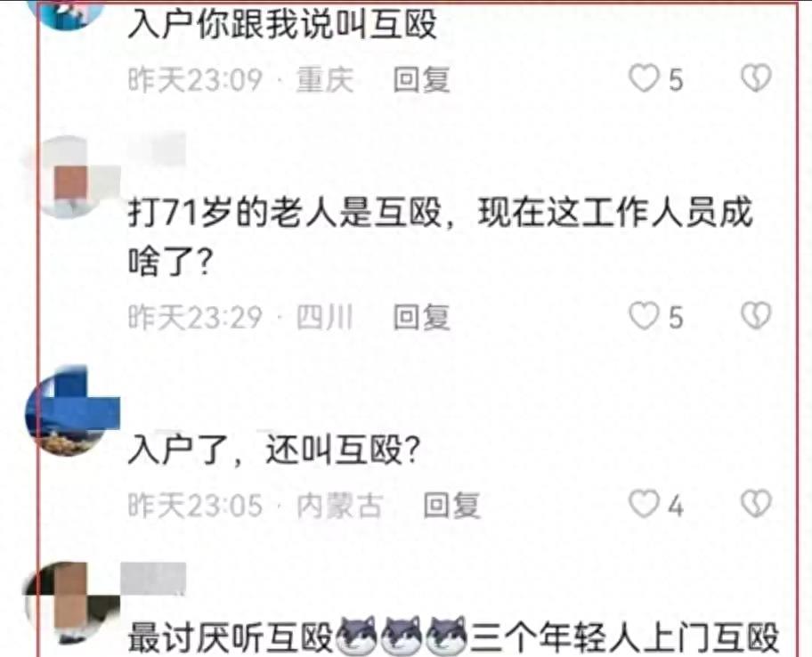The width and height of the screenshot is (812, 657).
Task: Like the Inner Mongolia comment 入户了，还叫互殴
Action: tap(643, 504)
